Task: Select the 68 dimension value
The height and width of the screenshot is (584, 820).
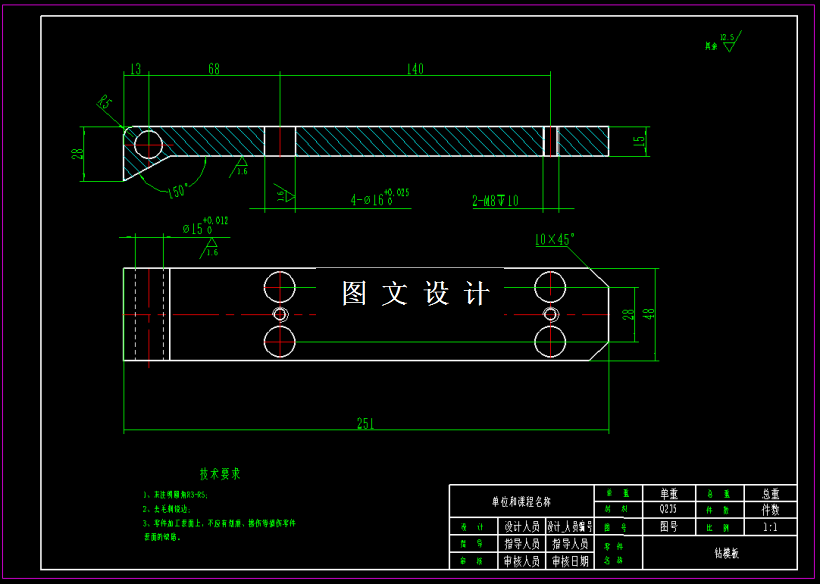Action: coord(214,69)
